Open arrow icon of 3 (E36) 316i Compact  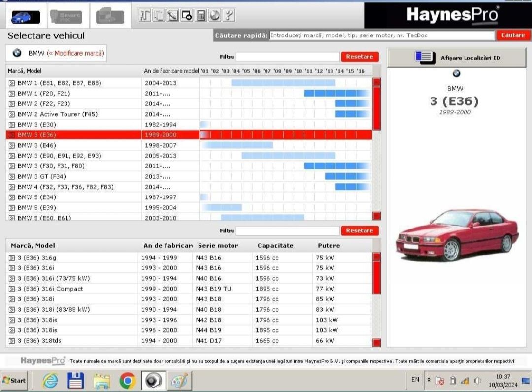[x=12, y=289]
